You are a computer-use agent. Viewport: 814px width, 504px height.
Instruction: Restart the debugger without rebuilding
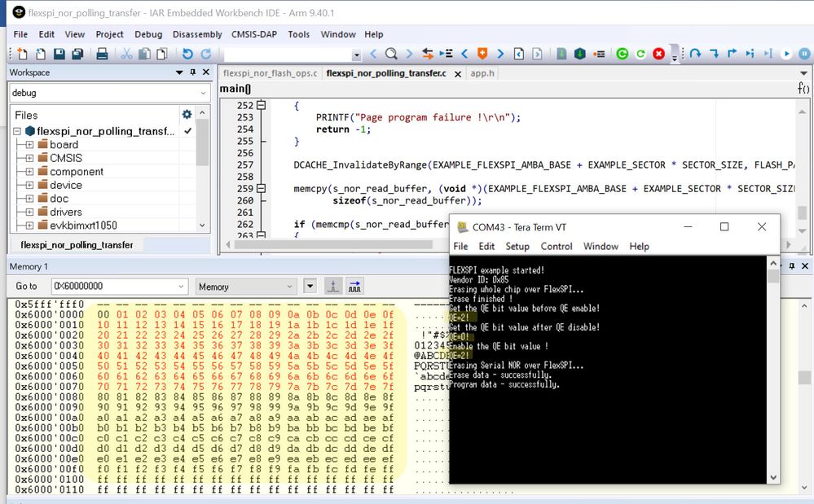640,54
